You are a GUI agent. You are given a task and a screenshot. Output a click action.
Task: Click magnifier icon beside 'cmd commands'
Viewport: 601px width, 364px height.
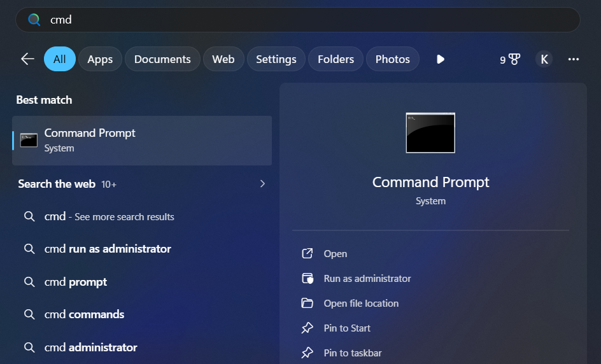tap(29, 314)
